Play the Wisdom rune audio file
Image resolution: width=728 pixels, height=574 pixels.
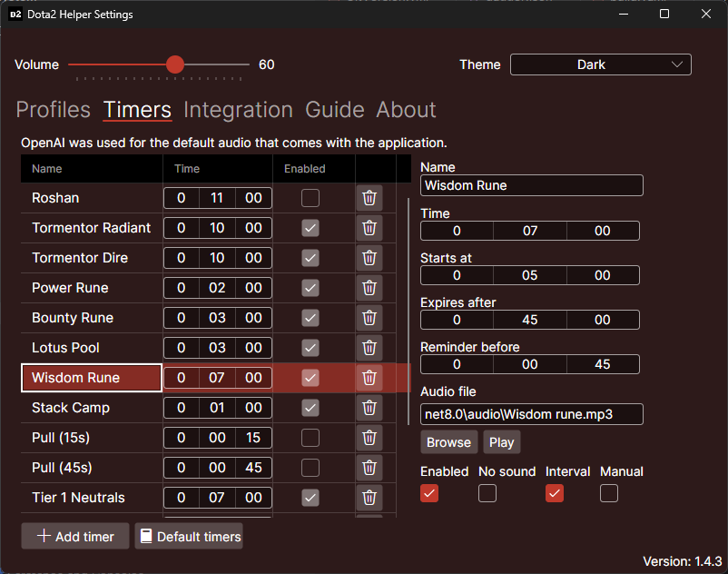502,443
